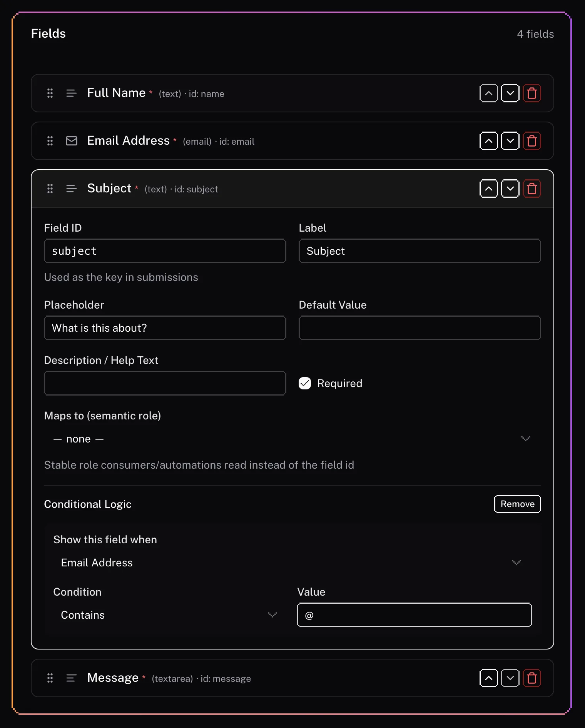Screen dimensions: 585x728
Task: Grab the drag handle for Subject
Action: pos(50,189)
